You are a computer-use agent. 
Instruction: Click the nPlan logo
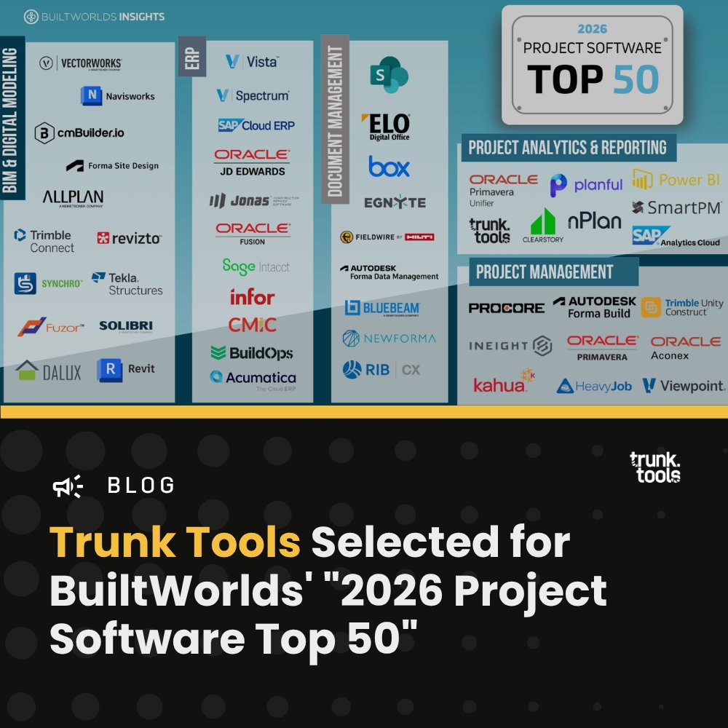click(x=594, y=221)
